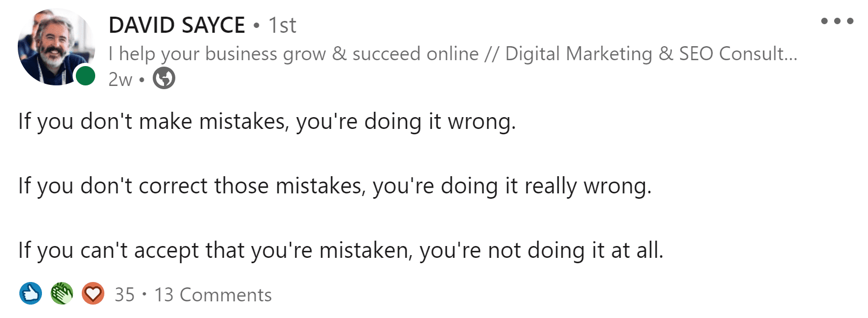Click the green online status dot

coord(85,76)
